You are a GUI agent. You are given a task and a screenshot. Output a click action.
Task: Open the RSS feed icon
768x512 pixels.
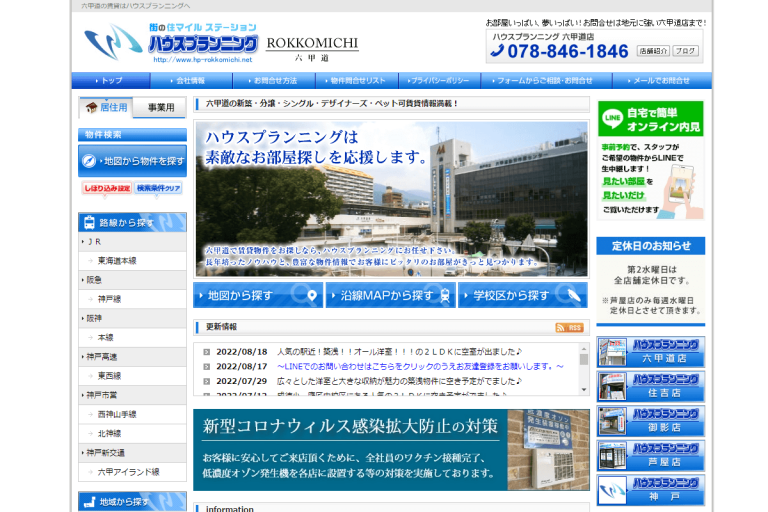[x=569, y=327]
